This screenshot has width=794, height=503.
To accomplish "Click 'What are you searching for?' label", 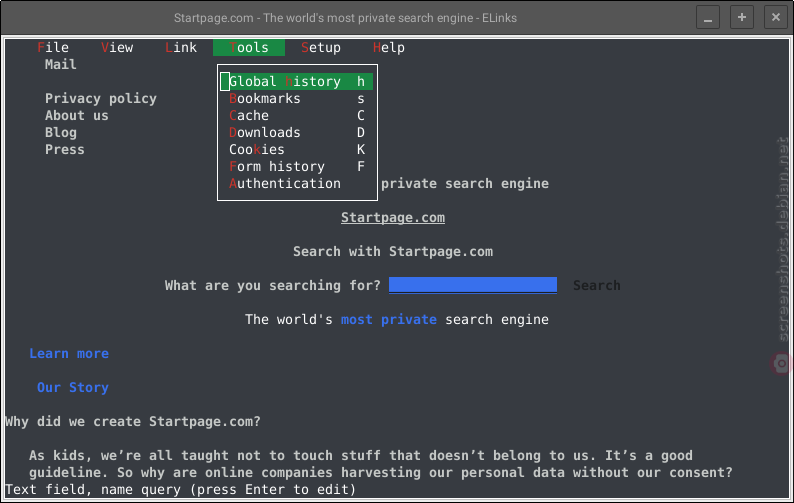I will click(x=272, y=286).
